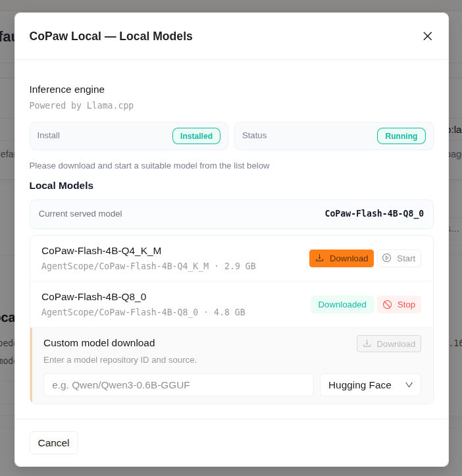Click the CoPaw-Flash-4B-Q4_K_M model title
The image size is (462, 476).
(101, 251)
